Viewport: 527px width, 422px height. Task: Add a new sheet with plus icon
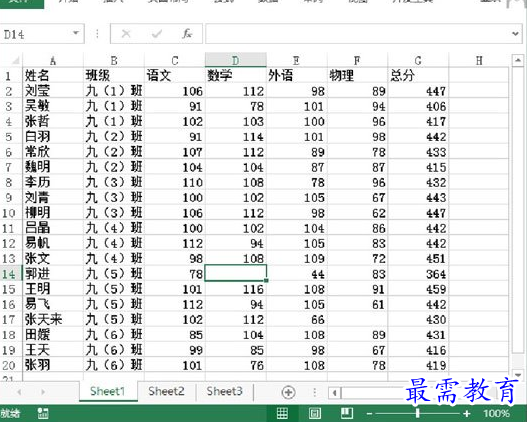[x=288, y=392]
